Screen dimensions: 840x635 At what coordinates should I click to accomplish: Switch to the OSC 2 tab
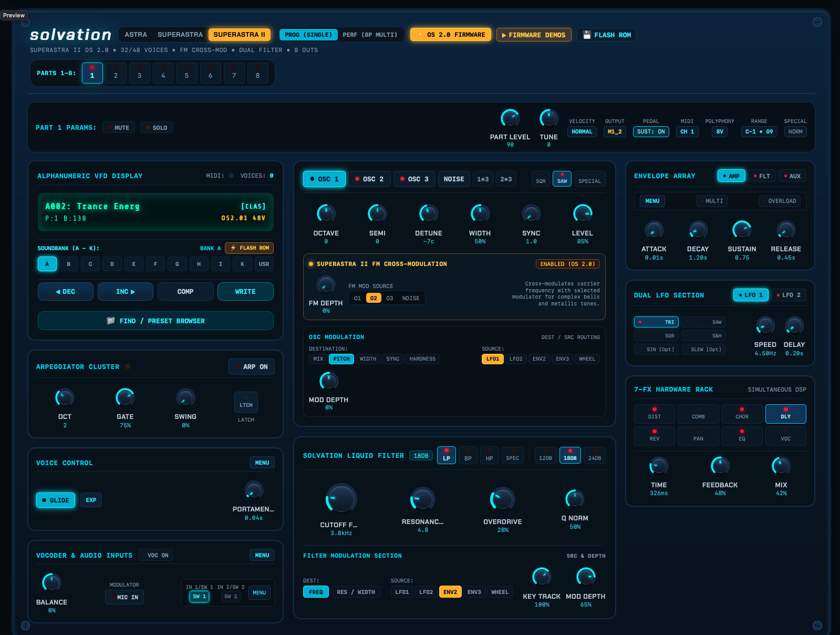pos(369,179)
